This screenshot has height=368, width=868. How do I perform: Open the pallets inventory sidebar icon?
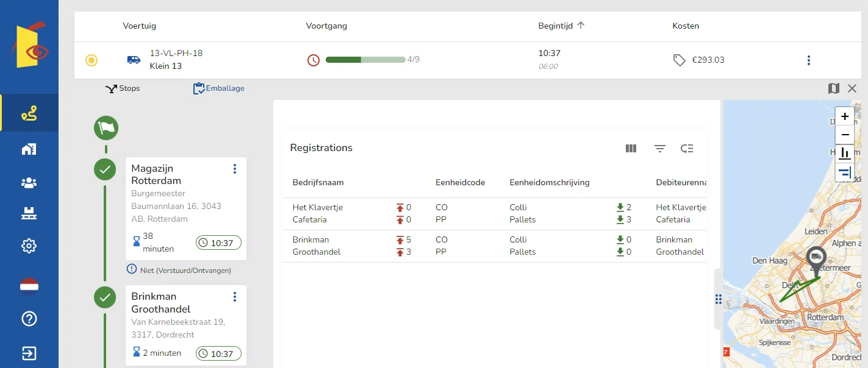29,214
